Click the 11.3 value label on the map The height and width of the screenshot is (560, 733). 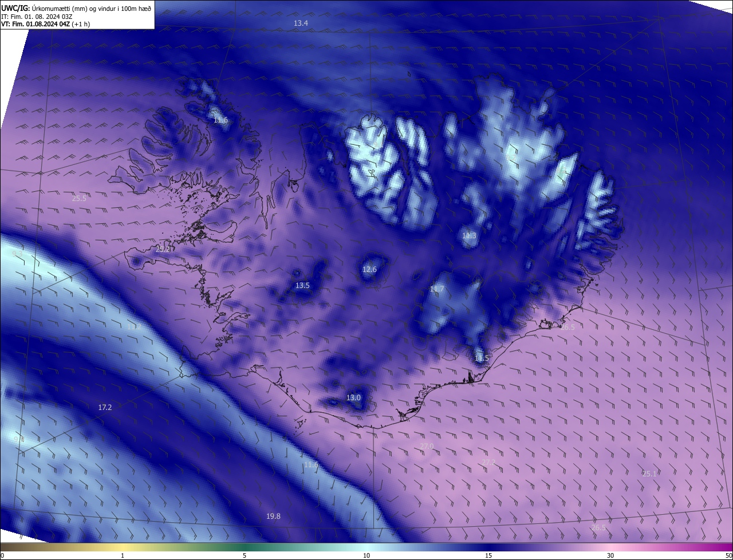click(x=469, y=236)
